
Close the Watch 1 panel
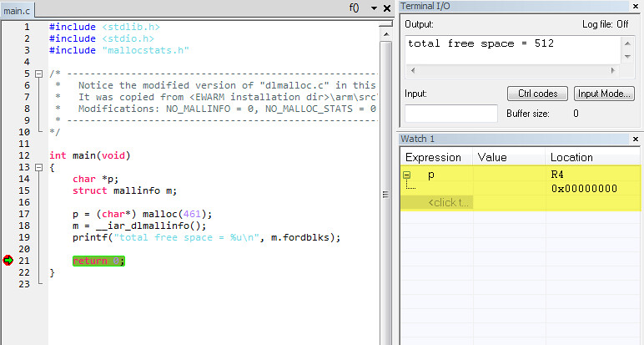pos(636,139)
